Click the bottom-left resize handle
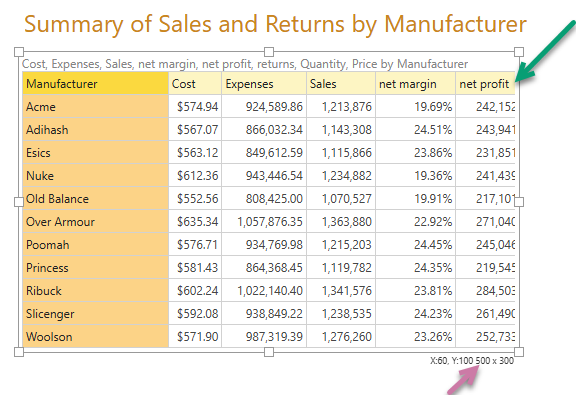Image resolution: width=576 pixels, height=395 pixels. coord(19,352)
